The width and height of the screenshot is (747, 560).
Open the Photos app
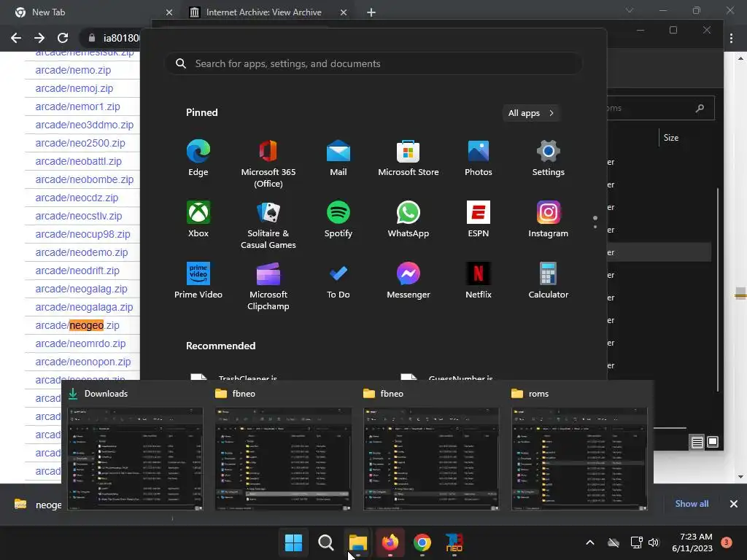click(x=479, y=158)
